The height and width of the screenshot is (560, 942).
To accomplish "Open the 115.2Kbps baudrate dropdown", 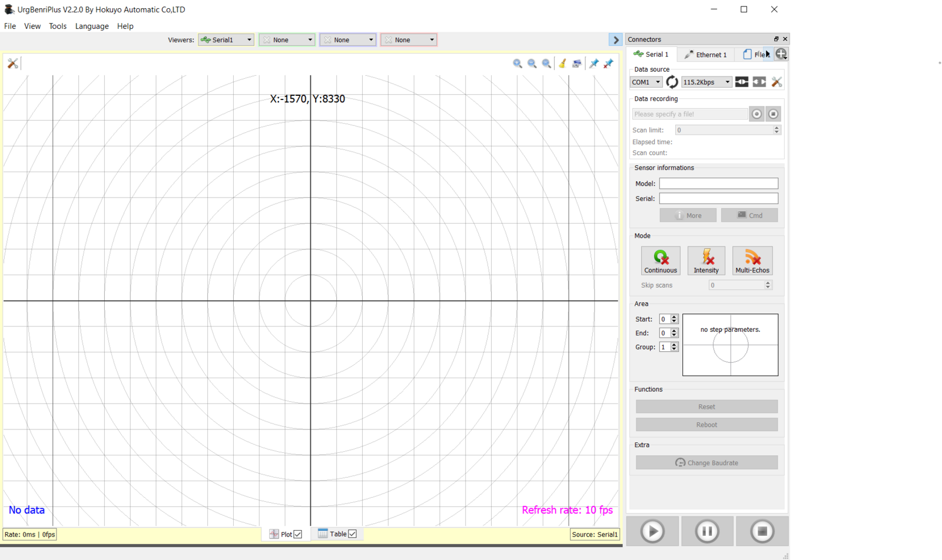I will (x=706, y=82).
